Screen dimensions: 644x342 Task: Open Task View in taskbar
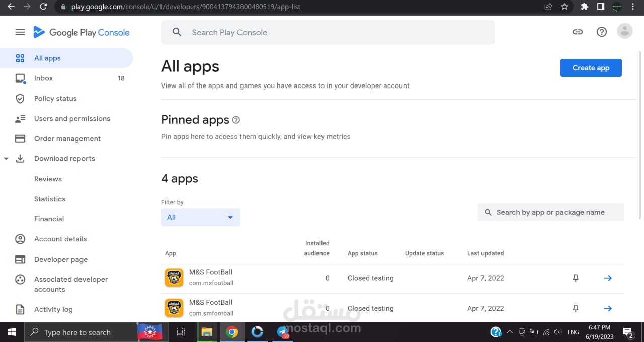(x=181, y=332)
